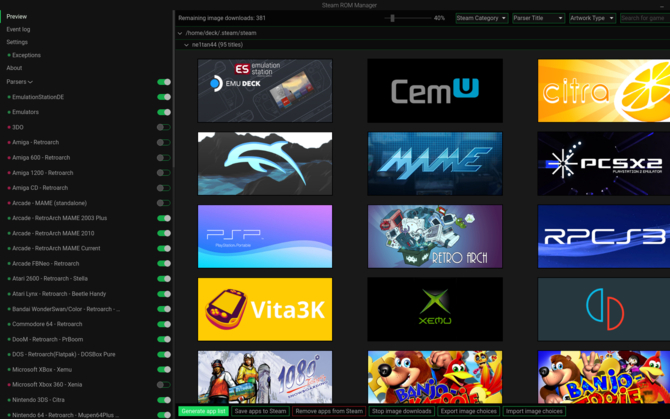Open the About page
670x419 pixels.
tap(14, 68)
